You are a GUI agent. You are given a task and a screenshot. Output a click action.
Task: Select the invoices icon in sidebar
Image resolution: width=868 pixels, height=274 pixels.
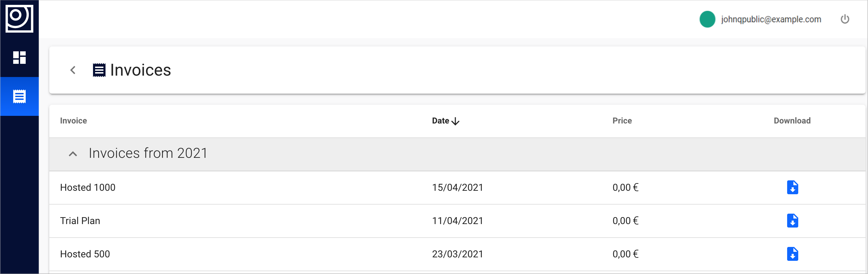(19, 96)
